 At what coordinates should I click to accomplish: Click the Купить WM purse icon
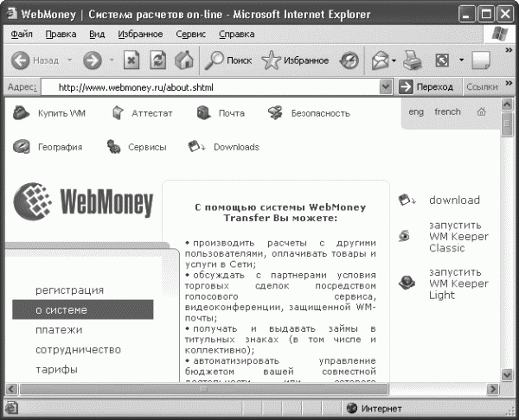pos(21,112)
